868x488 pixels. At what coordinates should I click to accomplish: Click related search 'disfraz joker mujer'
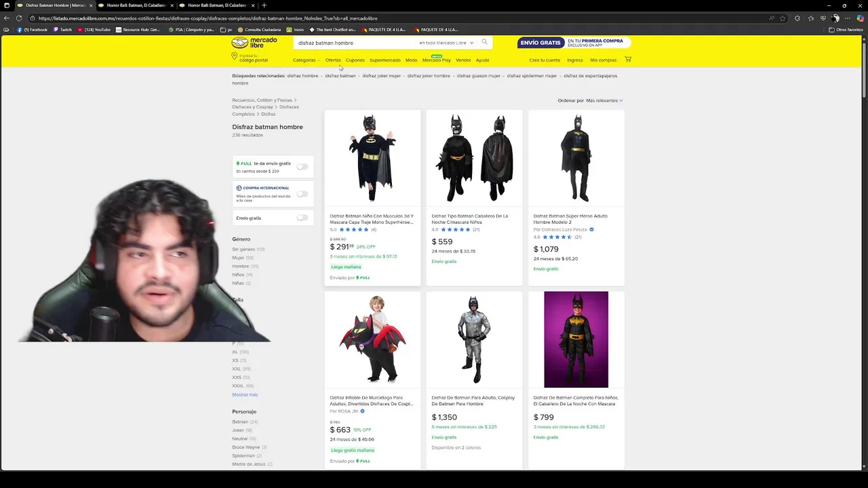click(381, 76)
